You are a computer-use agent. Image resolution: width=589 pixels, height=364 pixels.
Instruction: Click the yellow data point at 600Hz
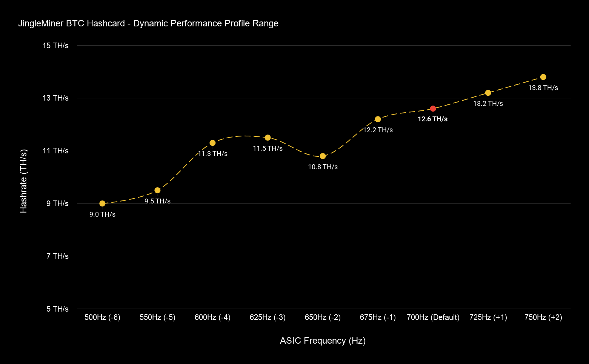[212, 143]
